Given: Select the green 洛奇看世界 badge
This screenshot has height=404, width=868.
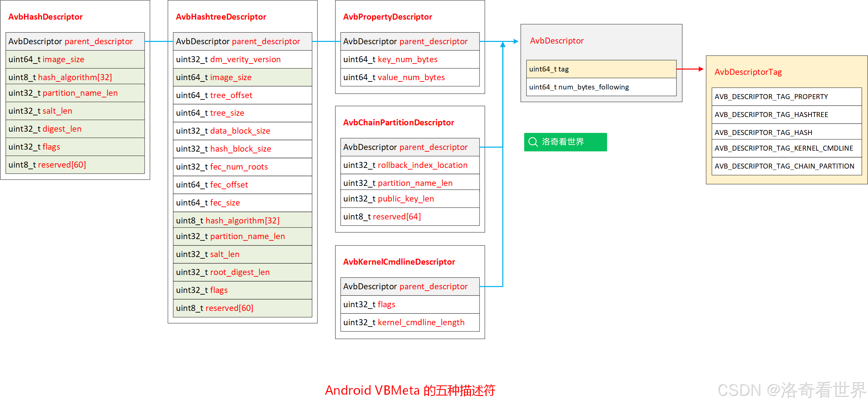Looking at the screenshot, I should pos(565,142).
